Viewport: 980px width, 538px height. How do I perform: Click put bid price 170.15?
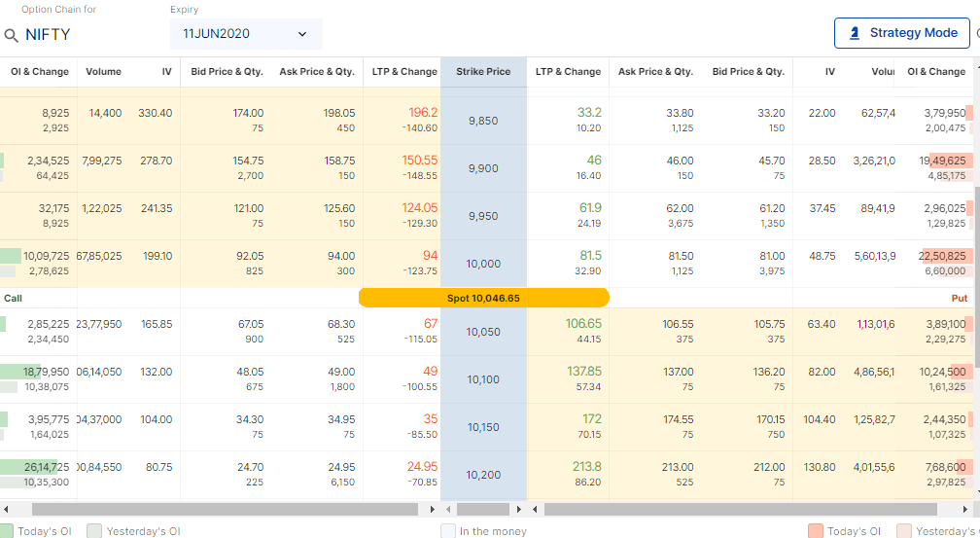[770, 419]
